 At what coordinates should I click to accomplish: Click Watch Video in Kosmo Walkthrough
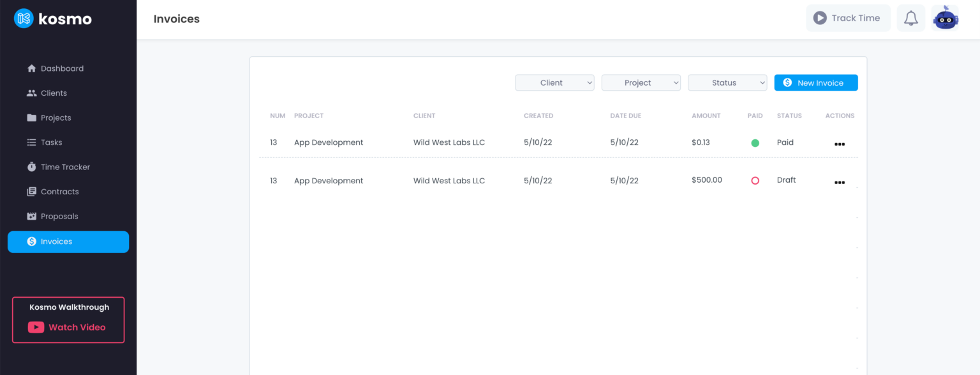point(68,327)
